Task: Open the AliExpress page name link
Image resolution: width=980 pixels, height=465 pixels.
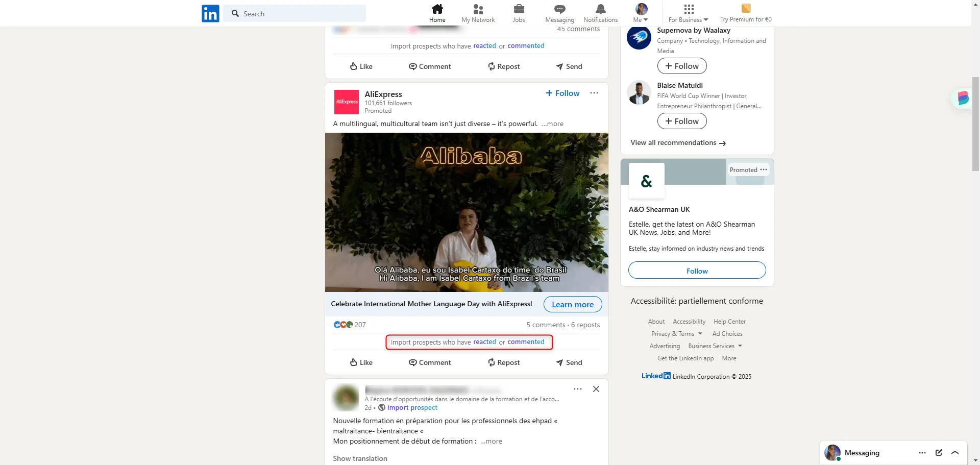Action: [x=383, y=94]
